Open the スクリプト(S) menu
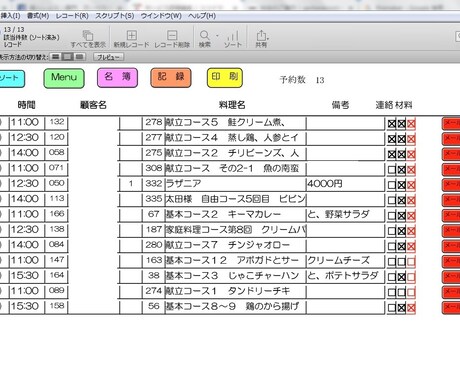Image resolution: width=460 pixels, height=380 pixels. pyautogui.click(x=115, y=16)
